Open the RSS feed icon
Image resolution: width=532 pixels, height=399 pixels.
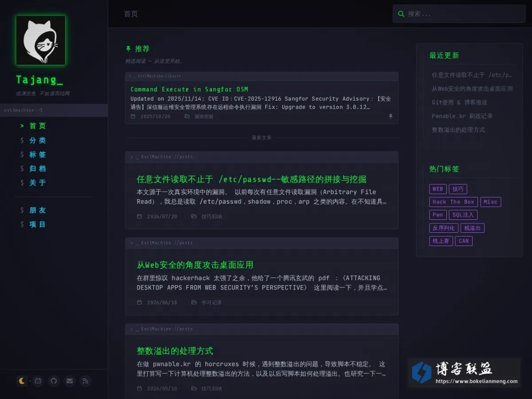tap(86, 381)
